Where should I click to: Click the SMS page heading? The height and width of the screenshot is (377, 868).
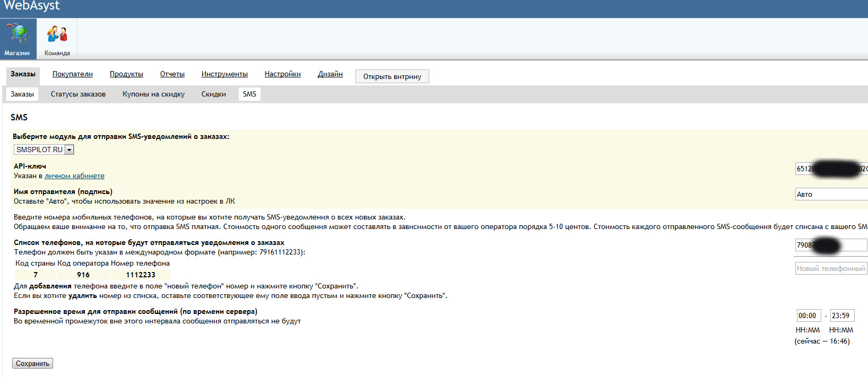pyautogui.click(x=19, y=117)
